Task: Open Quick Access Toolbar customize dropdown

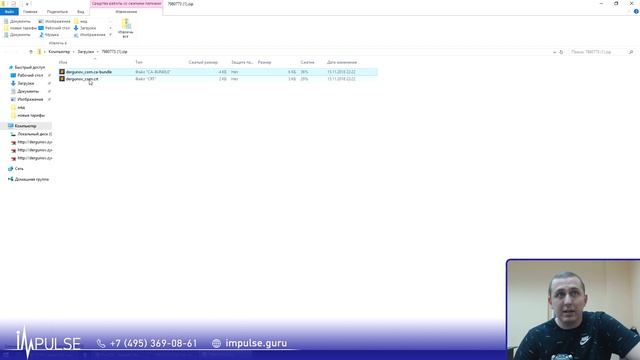Action: (x=27, y=4)
